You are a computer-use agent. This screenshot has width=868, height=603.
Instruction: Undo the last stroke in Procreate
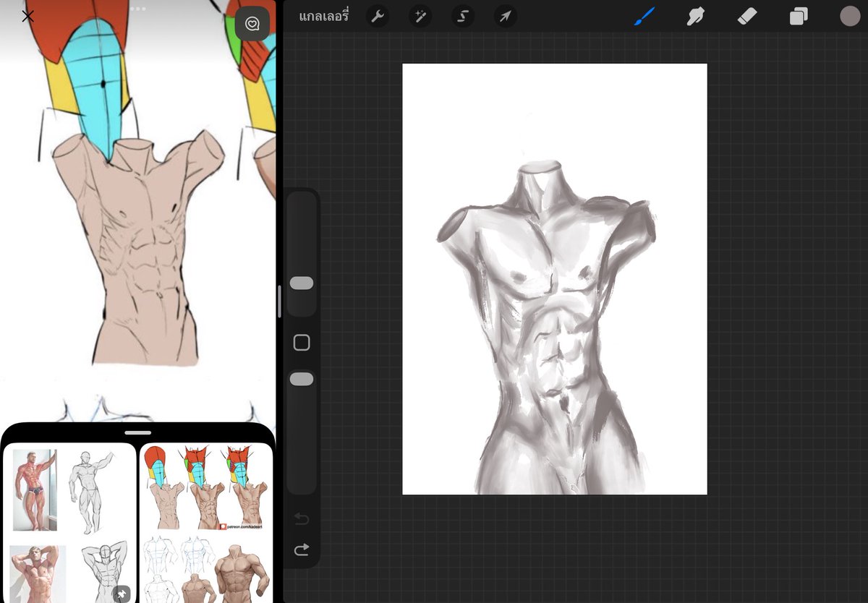(302, 519)
